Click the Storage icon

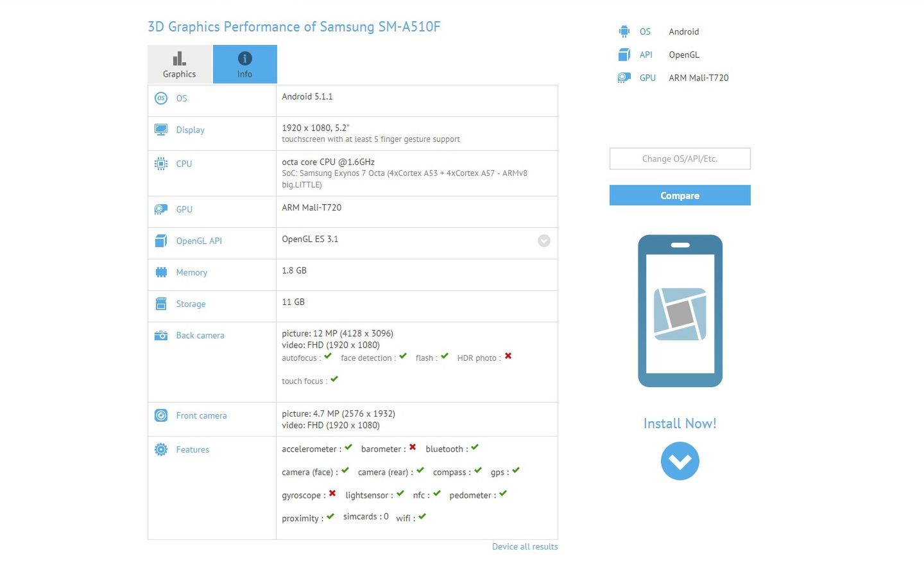[x=161, y=304]
